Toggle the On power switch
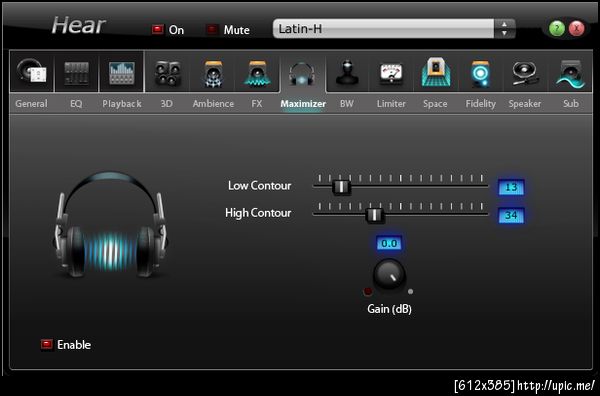Screen dimensions: 600x396 click(157, 29)
